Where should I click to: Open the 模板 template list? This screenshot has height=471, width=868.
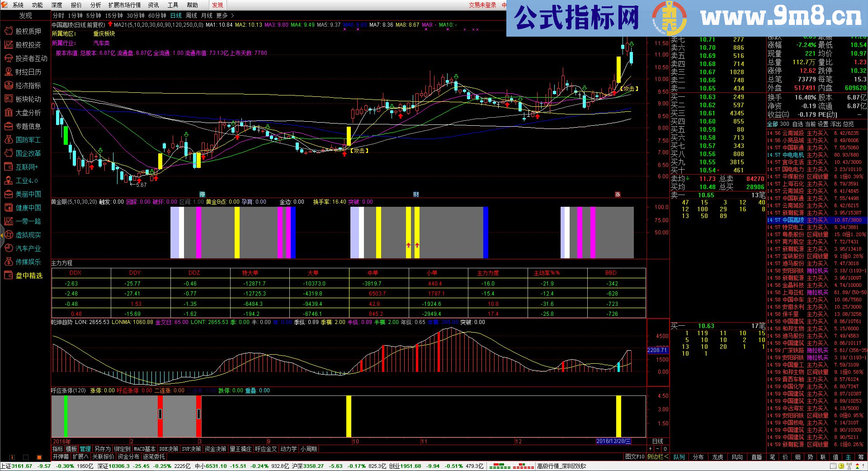pyautogui.click(x=71, y=449)
